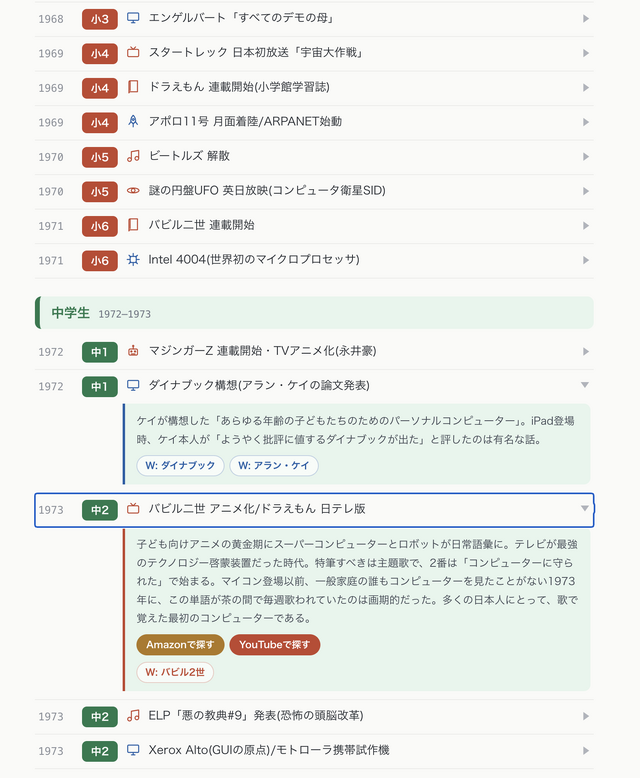This screenshot has height=778, width=640.
Task: Expand the ビートルズ 解散 row arrow
Action: 585,157
